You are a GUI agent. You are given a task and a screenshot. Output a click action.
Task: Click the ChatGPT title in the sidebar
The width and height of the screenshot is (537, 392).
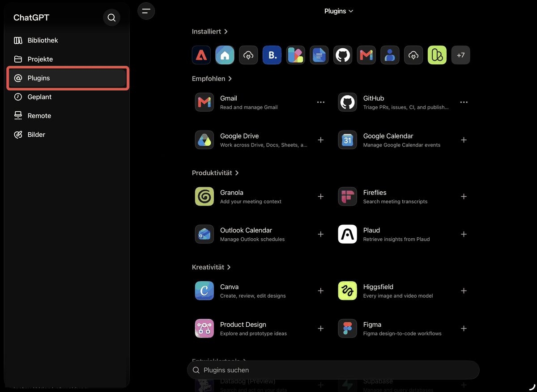tap(31, 18)
